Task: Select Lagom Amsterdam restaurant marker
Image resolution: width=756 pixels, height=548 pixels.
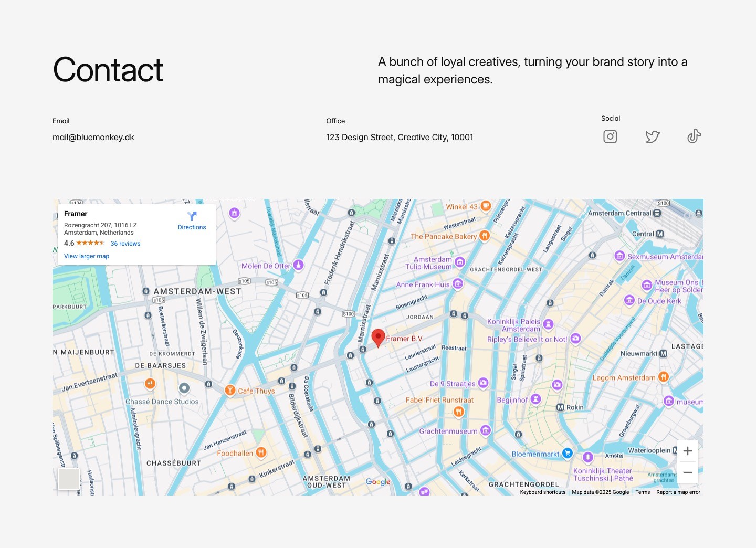Action: pyautogui.click(x=663, y=377)
